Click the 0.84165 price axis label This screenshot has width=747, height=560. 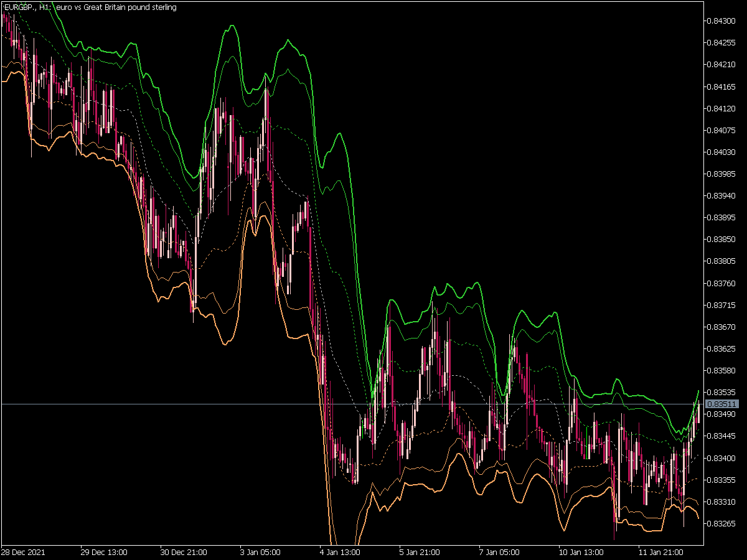tap(722, 86)
